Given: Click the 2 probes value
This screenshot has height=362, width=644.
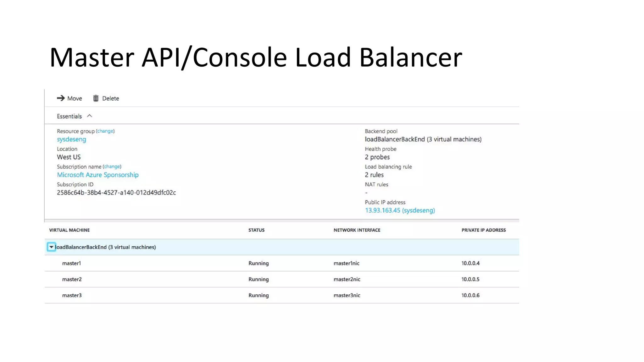Looking at the screenshot, I should point(377,157).
